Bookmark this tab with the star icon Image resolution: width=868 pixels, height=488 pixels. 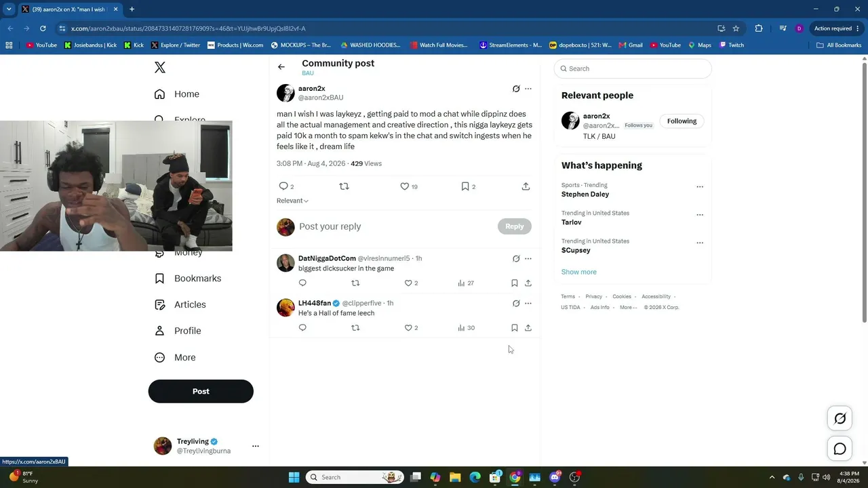click(736, 28)
